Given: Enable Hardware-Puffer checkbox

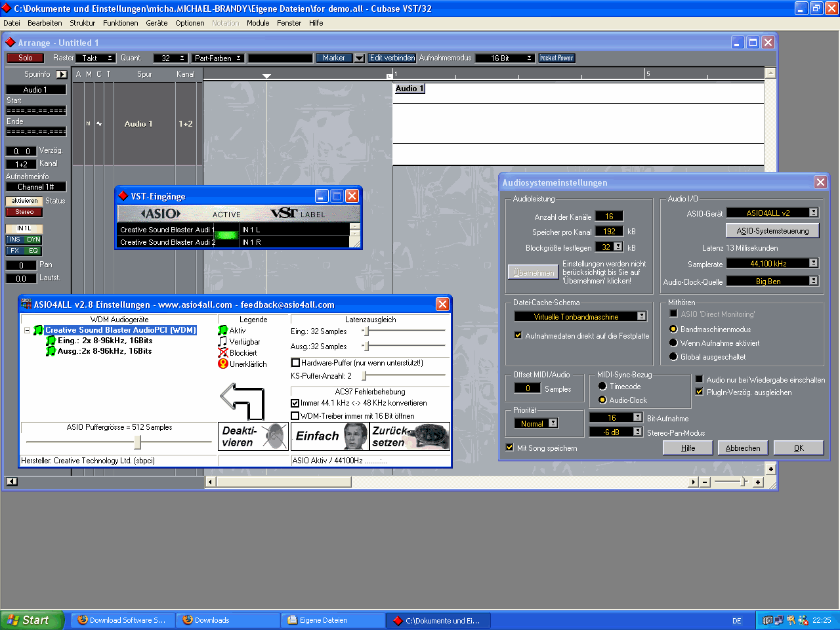Looking at the screenshot, I should click(295, 362).
